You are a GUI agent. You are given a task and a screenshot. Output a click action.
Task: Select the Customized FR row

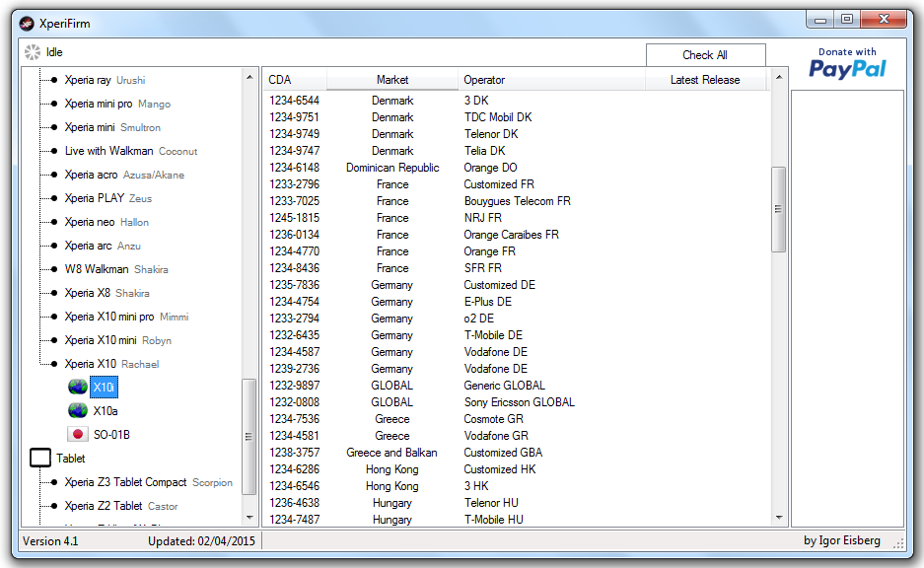516,184
